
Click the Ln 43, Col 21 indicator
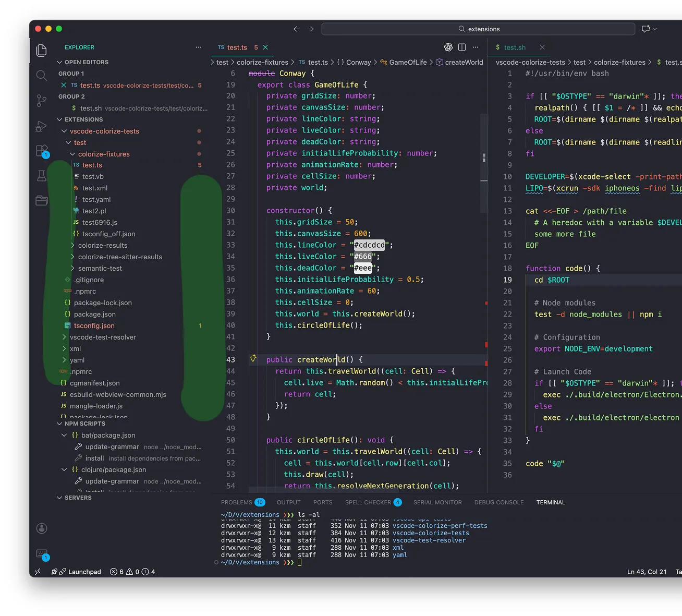coord(647,572)
